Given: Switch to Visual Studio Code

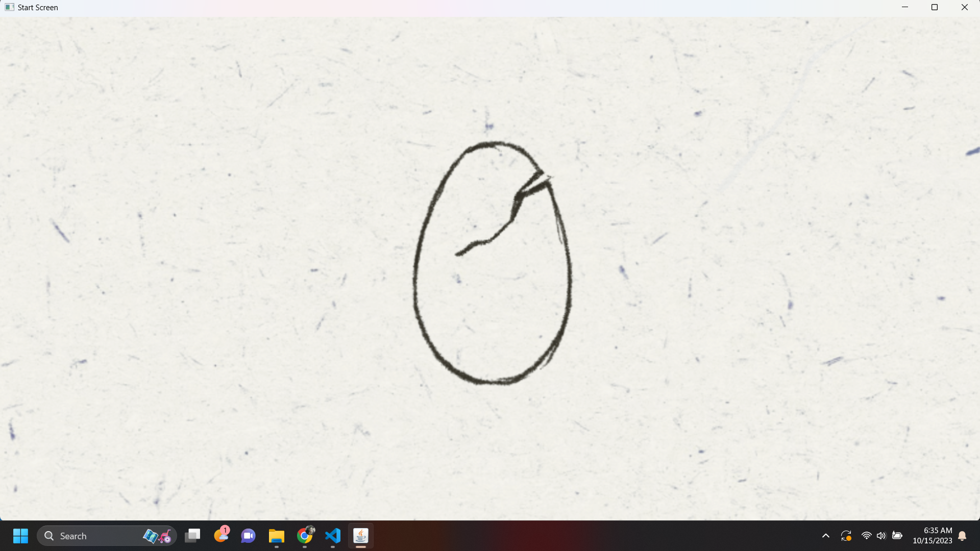Looking at the screenshot, I should tap(333, 536).
